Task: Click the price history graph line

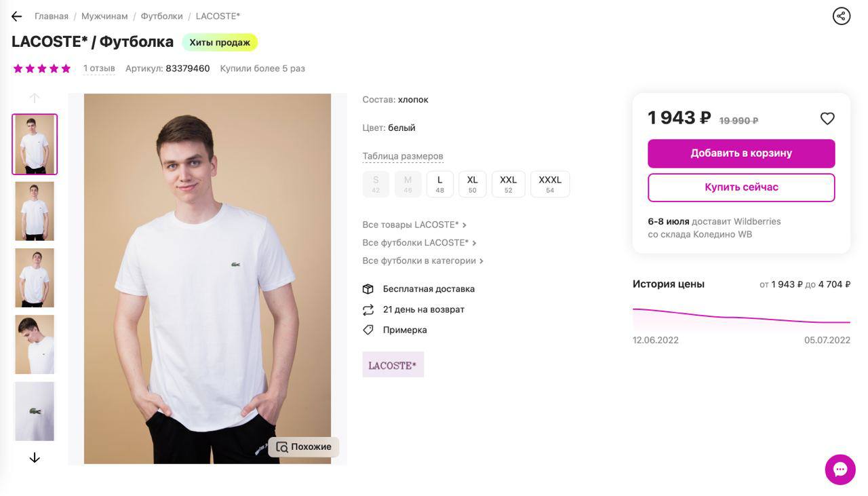Action: click(741, 317)
